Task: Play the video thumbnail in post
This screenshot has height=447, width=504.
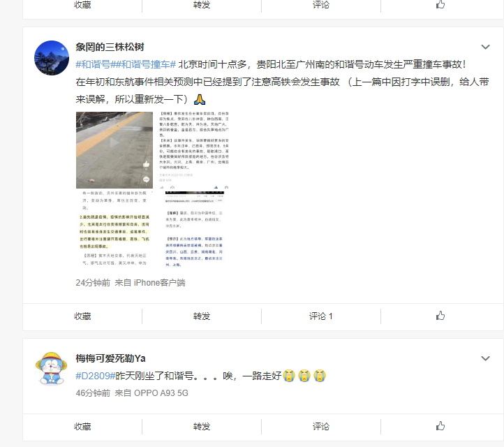Action: pos(114,150)
